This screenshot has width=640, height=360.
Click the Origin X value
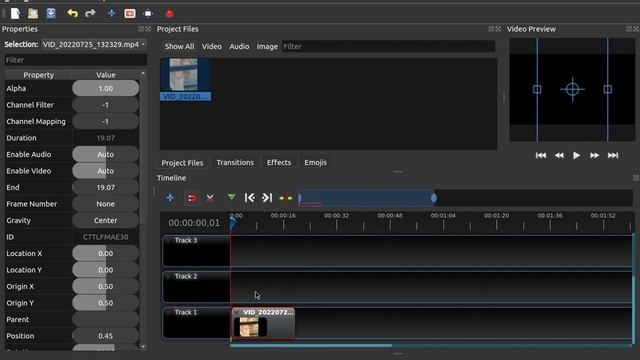pos(106,287)
